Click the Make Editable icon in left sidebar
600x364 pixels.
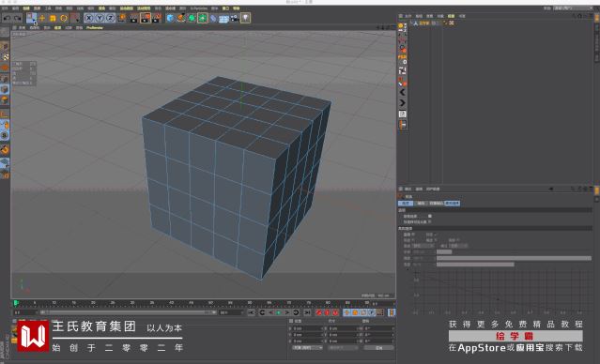pyautogui.click(x=5, y=33)
